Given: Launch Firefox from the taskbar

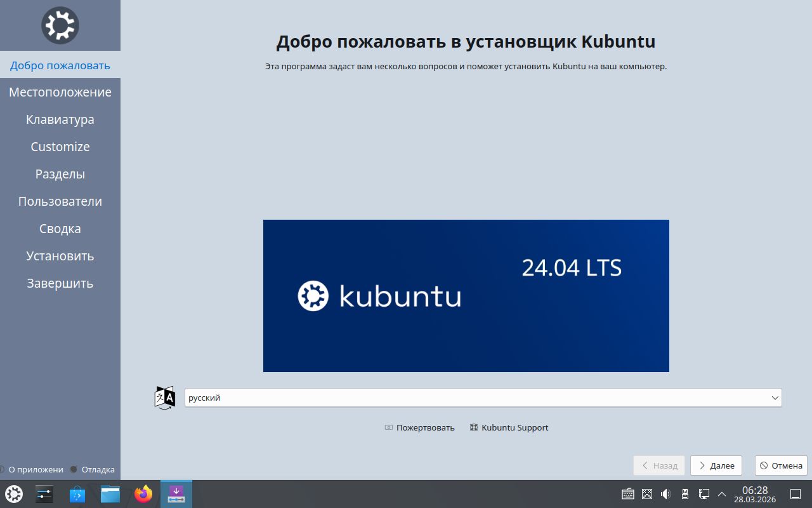Looking at the screenshot, I should pyautogui.click(x=144, y=494).
